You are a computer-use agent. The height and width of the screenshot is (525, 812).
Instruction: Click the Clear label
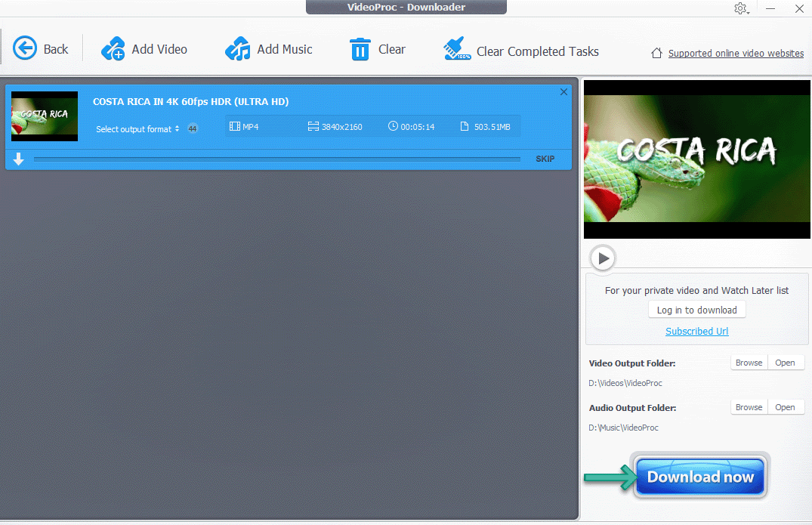[392, 49]
